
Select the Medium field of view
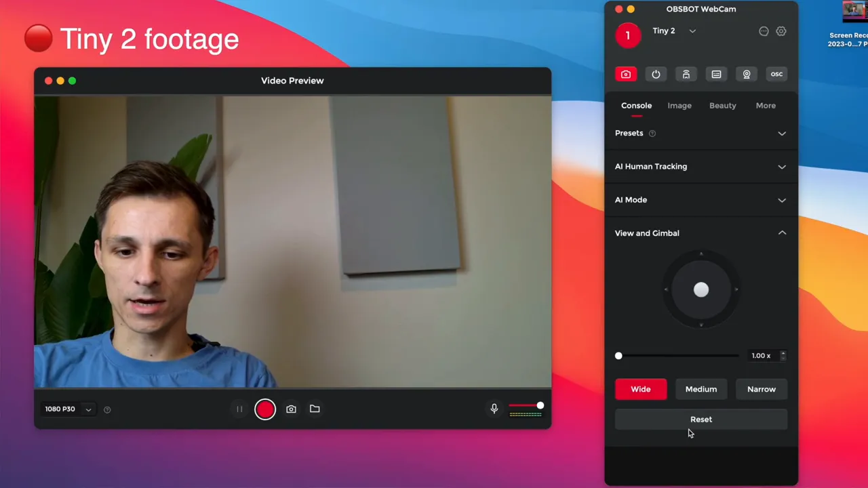tap(701, 389)
